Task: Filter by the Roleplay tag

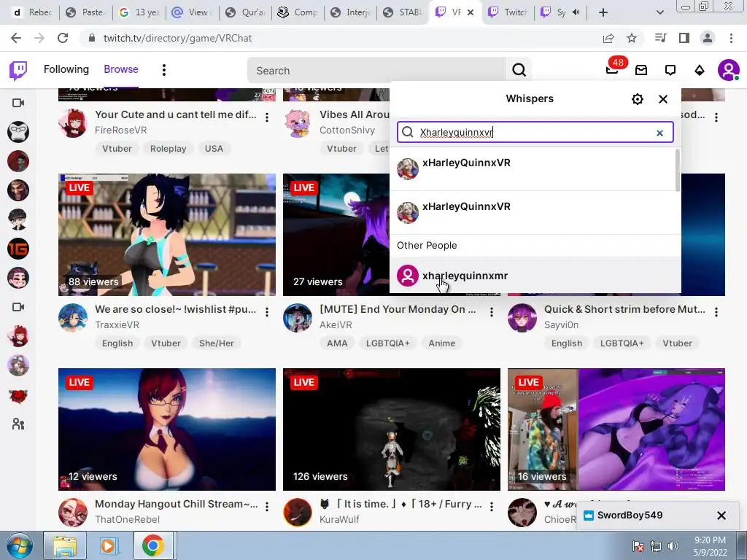Action: point(169,149)
